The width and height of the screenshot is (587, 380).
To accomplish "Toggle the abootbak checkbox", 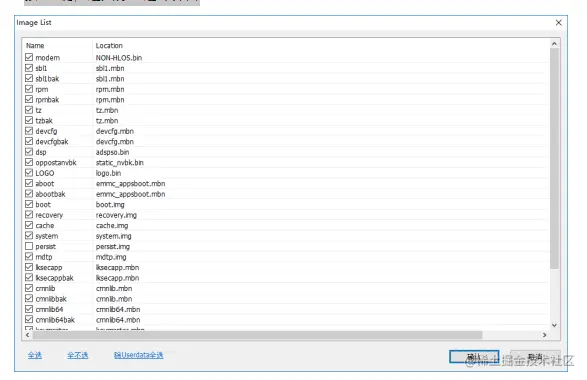I will point(29,194).
